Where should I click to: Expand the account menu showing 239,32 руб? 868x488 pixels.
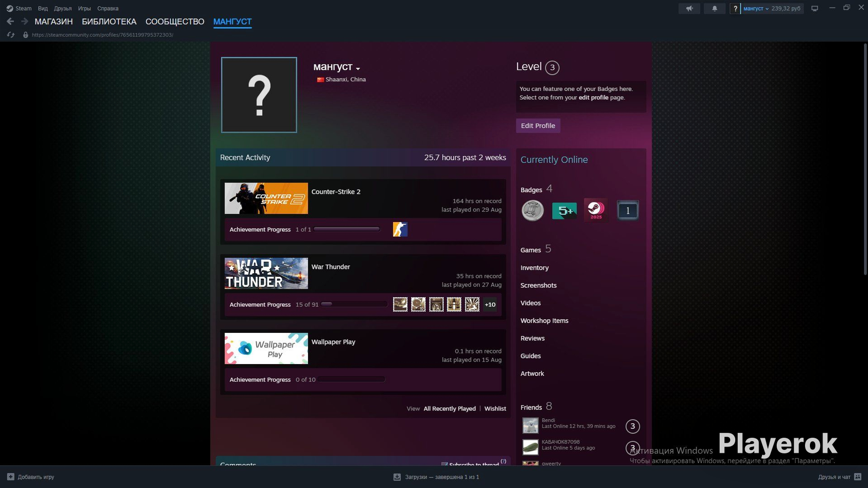click(x=772, y=8)
